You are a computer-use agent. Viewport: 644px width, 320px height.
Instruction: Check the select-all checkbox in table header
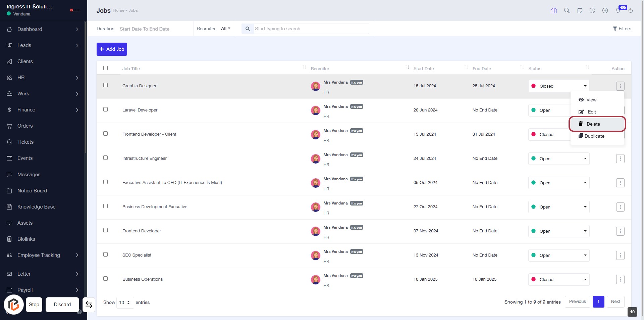[x=106, y=68]
